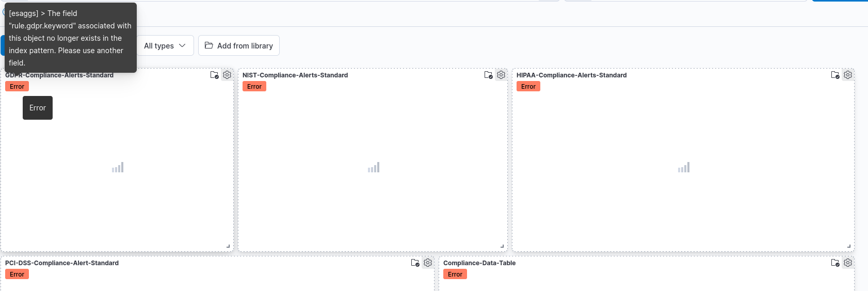Click library icon on GDPR-Compliance-Alerts-Standard panel

coord(215,75)
